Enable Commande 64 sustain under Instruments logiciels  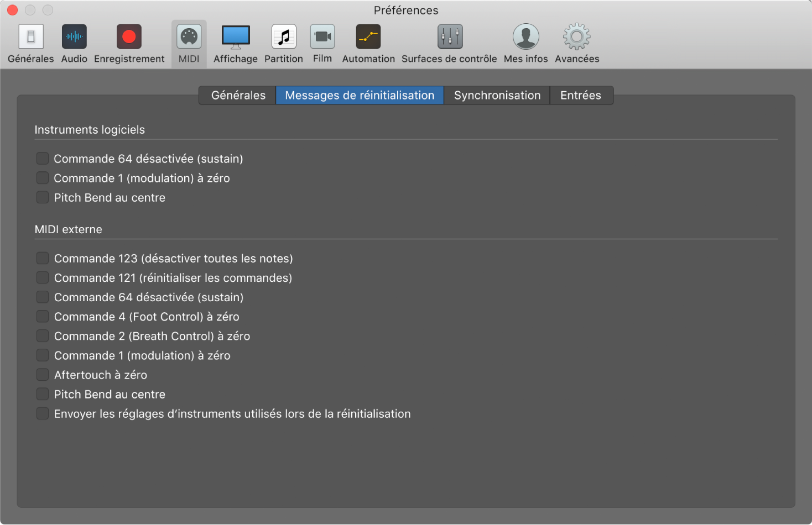43,159
